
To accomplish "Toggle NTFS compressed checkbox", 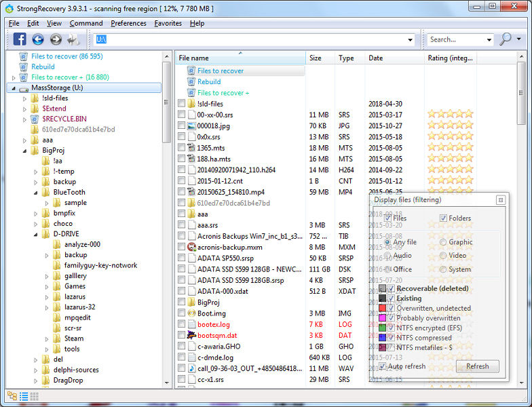I will [x=391, y=338].
